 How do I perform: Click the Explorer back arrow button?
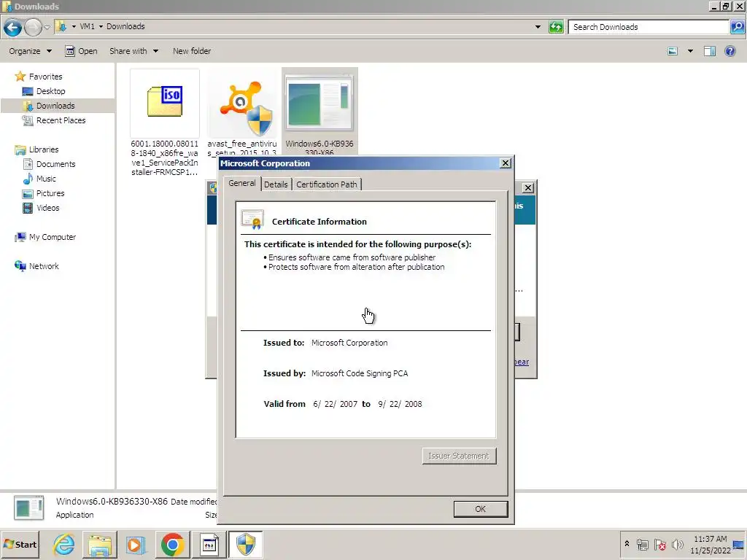(x=13, y=27)
